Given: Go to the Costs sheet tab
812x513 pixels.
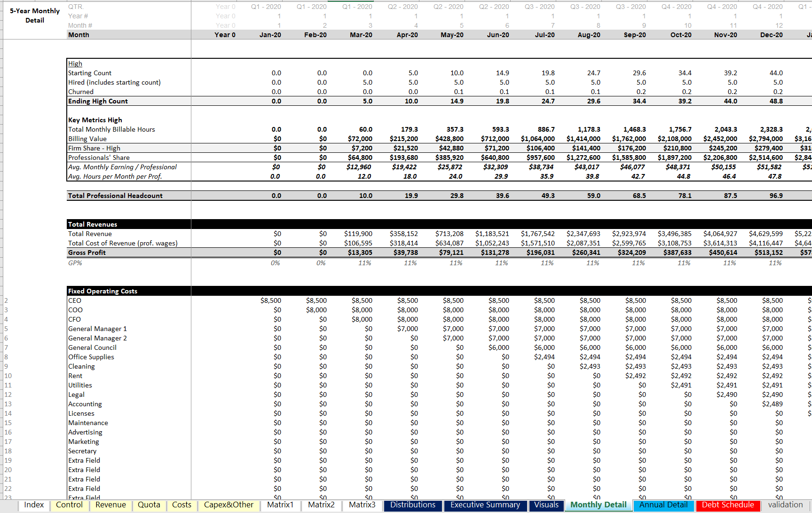Looking at the screenshot, I should click(x=181, y=505).
